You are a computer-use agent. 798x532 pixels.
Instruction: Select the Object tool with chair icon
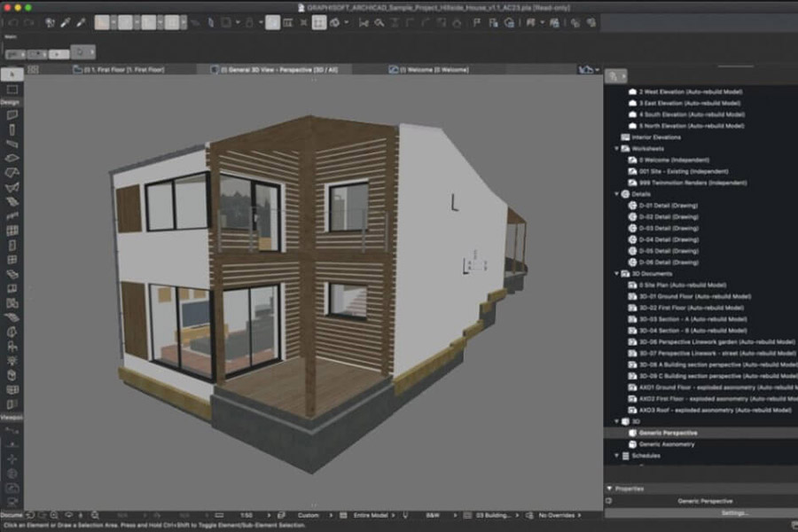click(12, 346)
